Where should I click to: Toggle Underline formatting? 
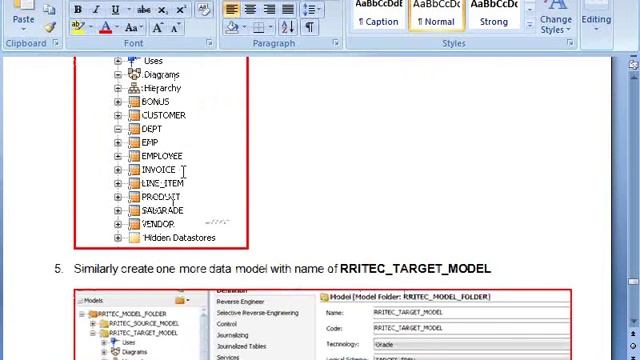(x=116, y=10)
